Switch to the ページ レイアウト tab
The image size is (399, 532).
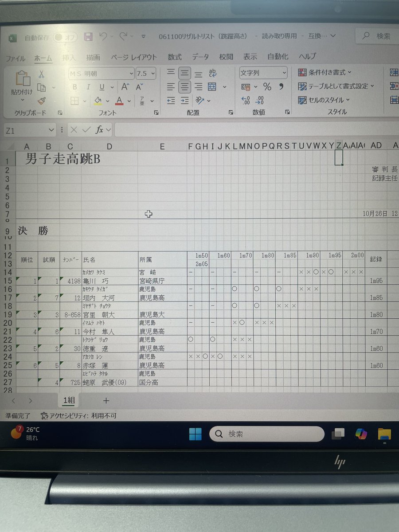(134, 57)
